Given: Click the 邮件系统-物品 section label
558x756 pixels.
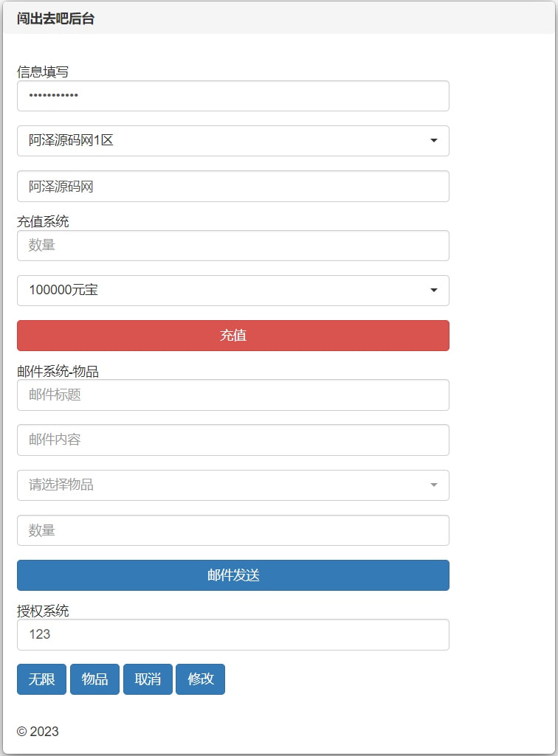Looking at the screenshot, I should click(58, 372).
